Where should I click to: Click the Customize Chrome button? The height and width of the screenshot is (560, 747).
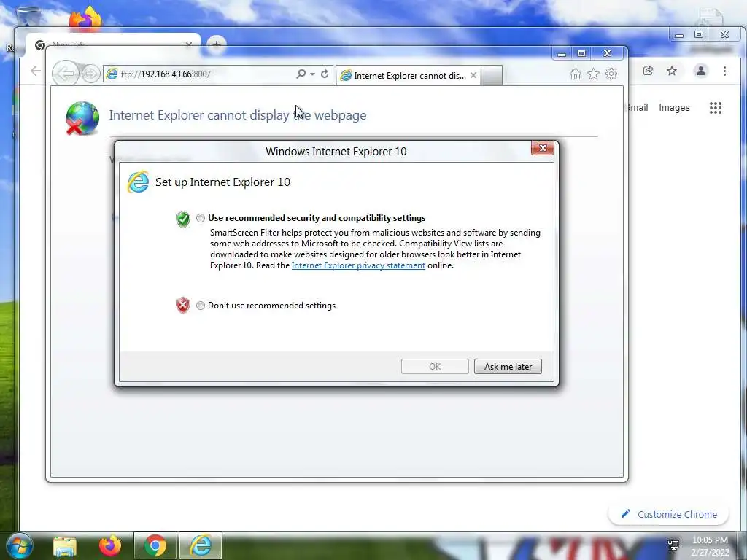[668, 514]
